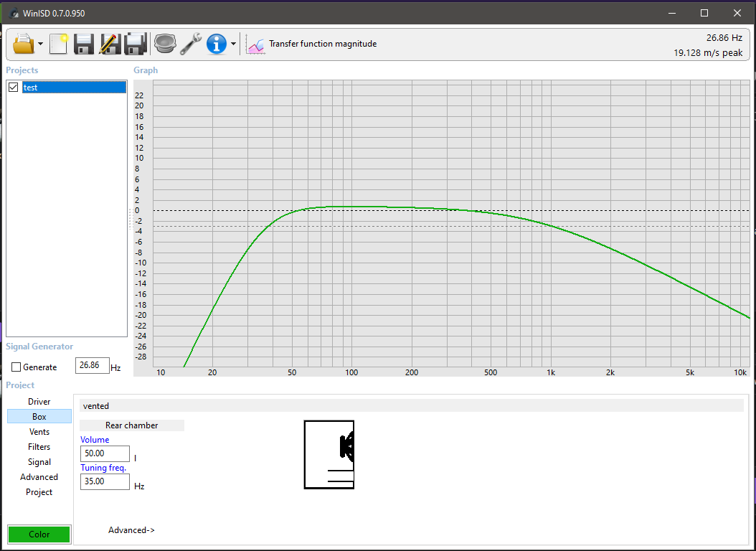Click the Tuning freq. label link
Viewport: 756px width, 551px height.
103,468
